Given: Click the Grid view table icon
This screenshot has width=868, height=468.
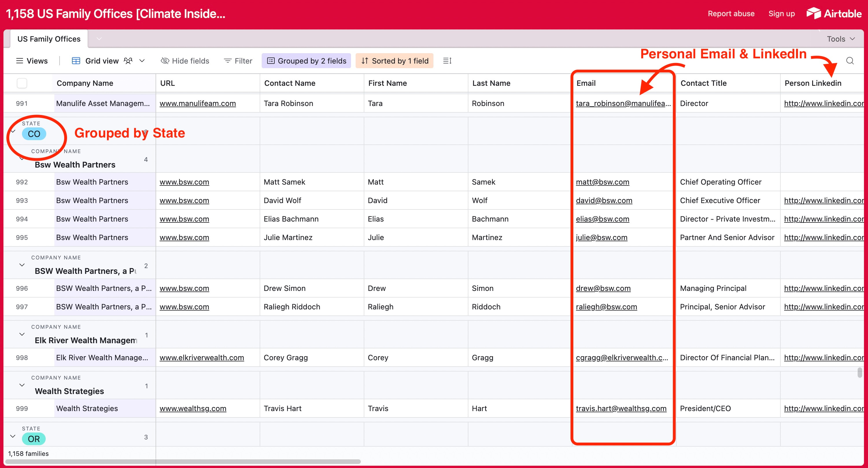Looking at the screenshot, I should [x=76, y=61].
